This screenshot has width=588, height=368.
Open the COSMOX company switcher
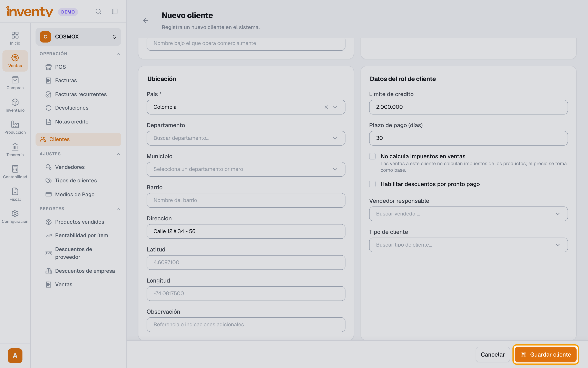tap(78, 37)
